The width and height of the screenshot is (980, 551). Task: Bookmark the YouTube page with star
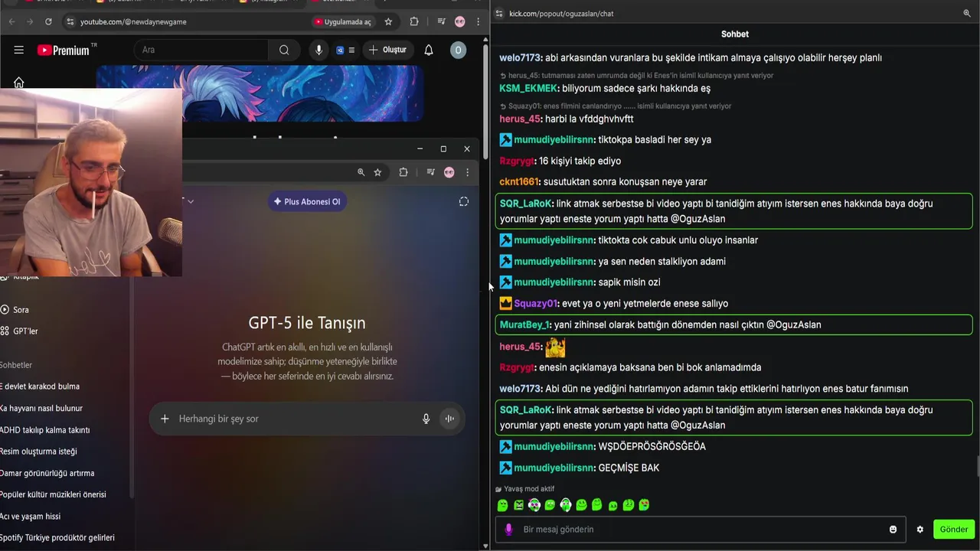click(x=388, y=22)
